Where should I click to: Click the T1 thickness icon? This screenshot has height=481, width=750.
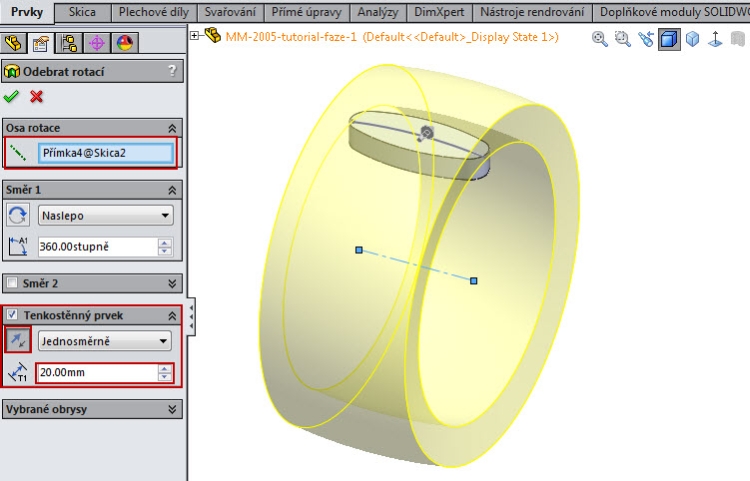pos(18,372)
